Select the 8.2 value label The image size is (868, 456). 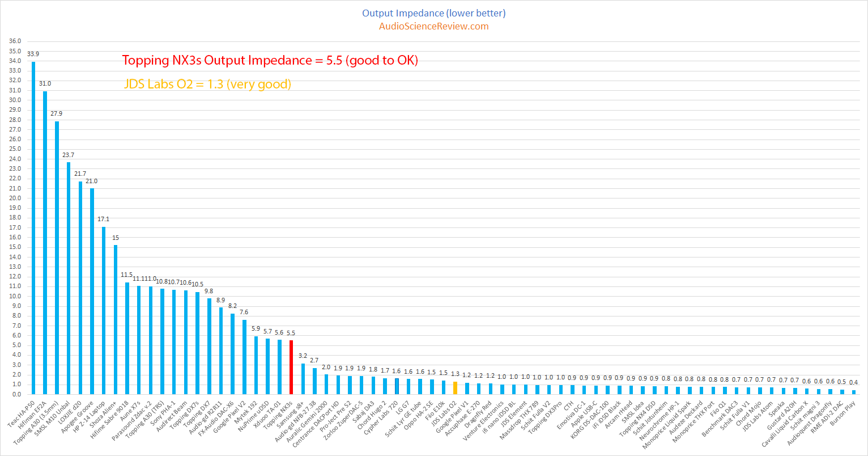click(x=233, y=306)
